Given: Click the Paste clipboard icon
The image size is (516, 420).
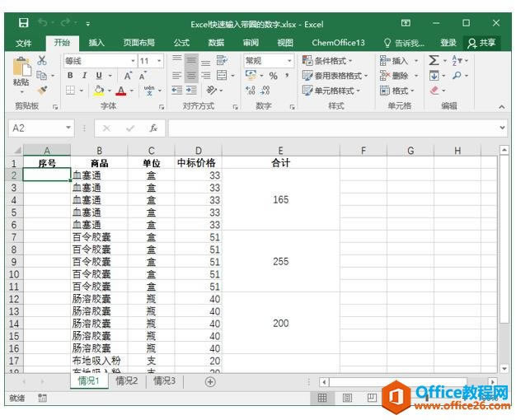Looking at the screenshot, I should (x=21, y=67).
